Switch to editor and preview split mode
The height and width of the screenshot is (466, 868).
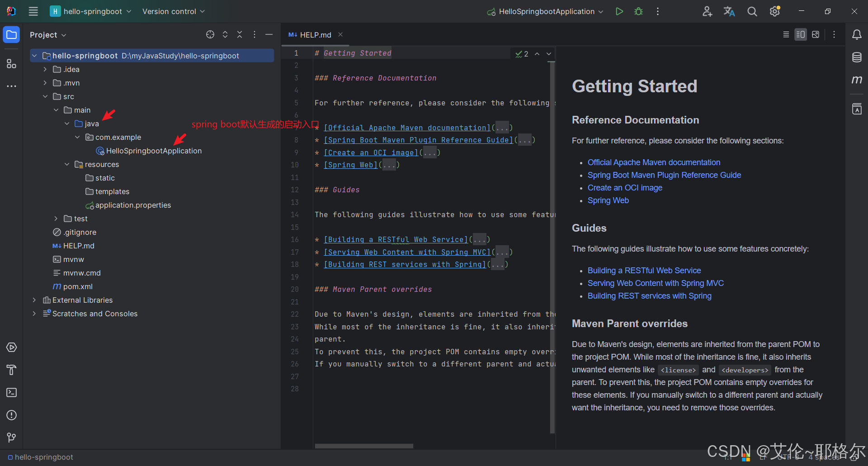tap(801, 35)
